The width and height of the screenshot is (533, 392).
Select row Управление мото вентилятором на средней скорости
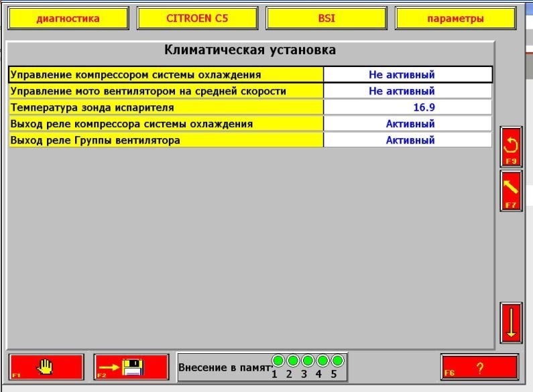click(166, 91)
